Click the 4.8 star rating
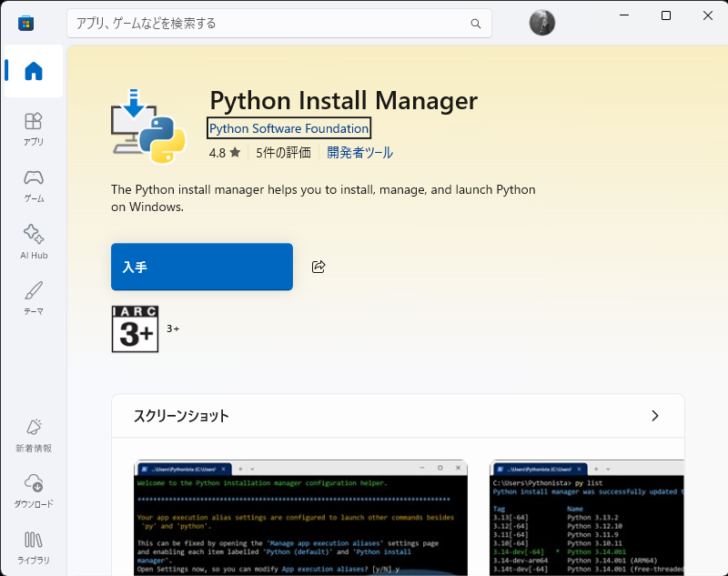728x576 pixels. (225, 153)
